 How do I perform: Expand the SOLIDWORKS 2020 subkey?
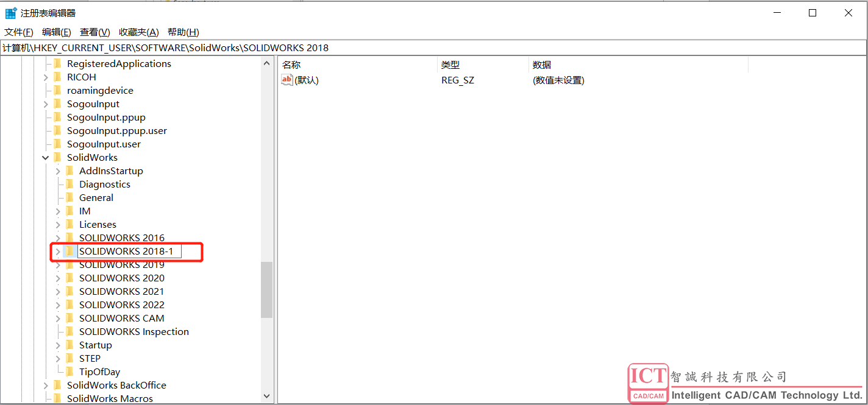(58, 278)
